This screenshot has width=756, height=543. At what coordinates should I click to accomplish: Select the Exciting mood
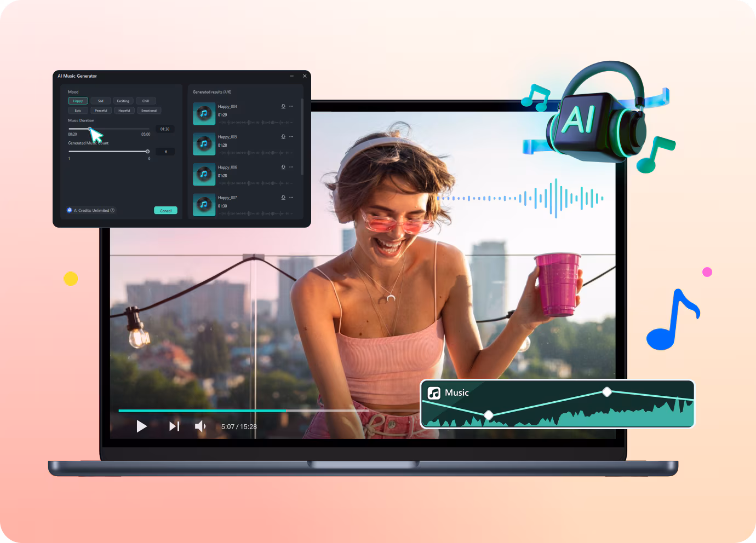pos(123,101)
